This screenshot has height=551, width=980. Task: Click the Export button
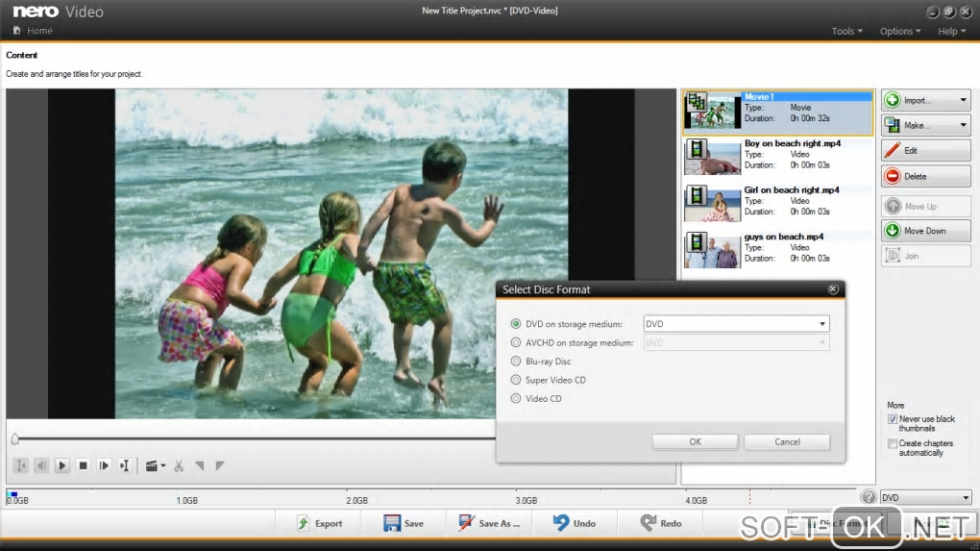pyautogui.click(x=320, y=523)
